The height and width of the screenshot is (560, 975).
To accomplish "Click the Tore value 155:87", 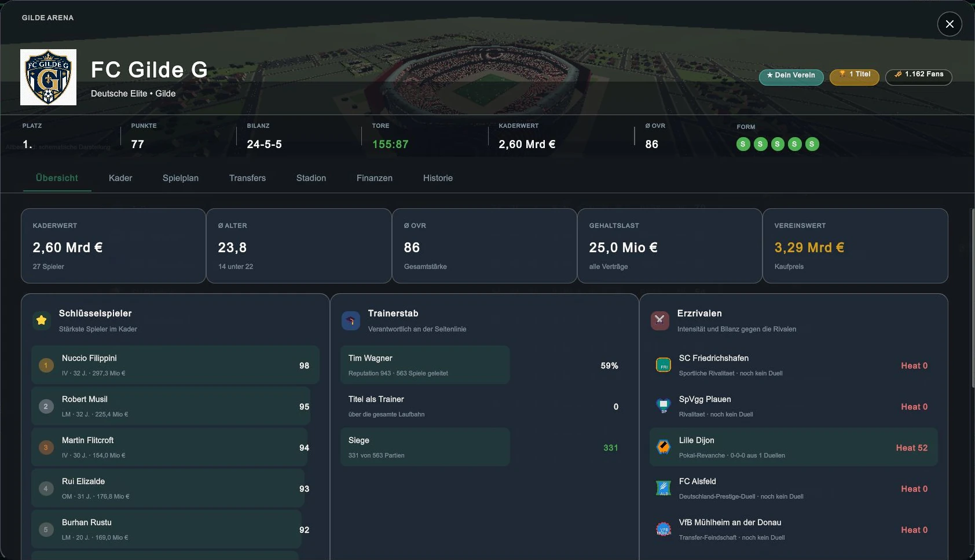I will (x=390, y=144).
